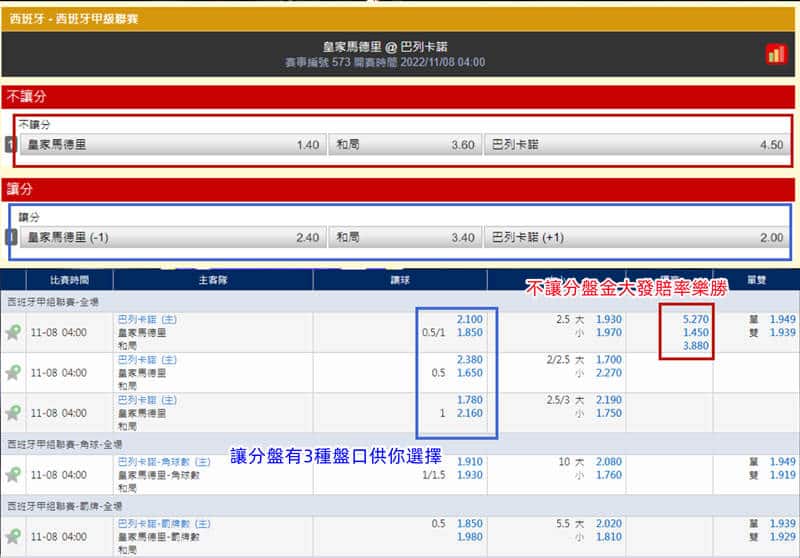Click handicap odds 1.850 beside 0.5/1
800x558 pixels.
click(469, 333)
